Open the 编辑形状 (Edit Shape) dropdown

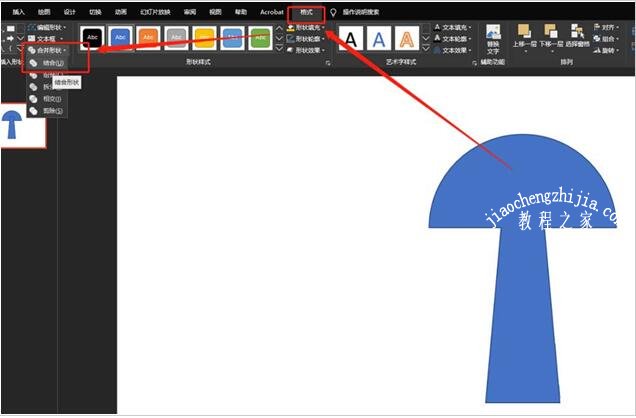point(47,28)
